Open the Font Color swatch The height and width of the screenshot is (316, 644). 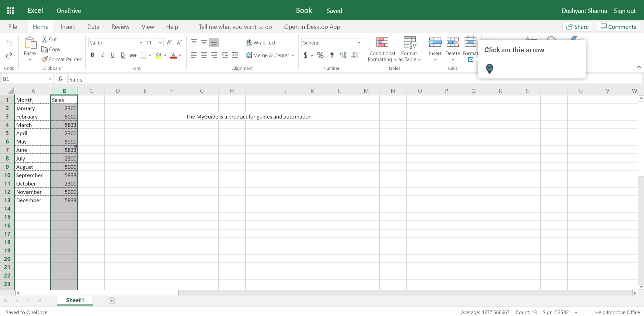(x=173, y=55)
